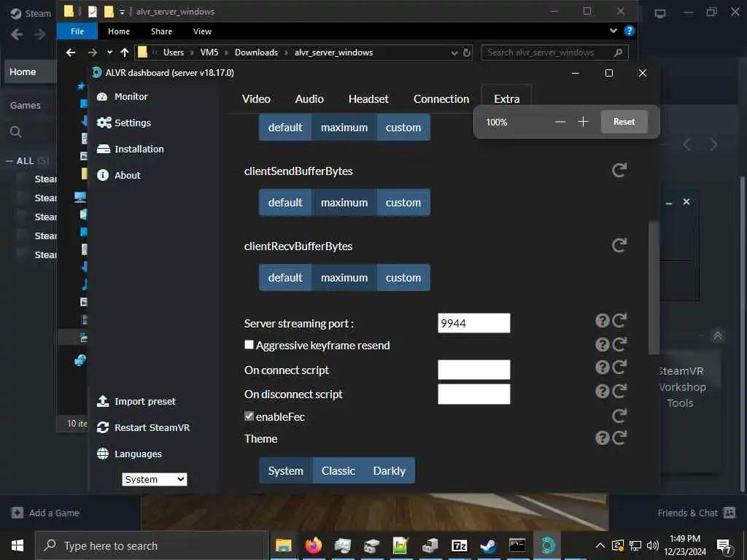747x560 pixels.
Task: Choose the Classic theme
Action: (x=338, y=470)
